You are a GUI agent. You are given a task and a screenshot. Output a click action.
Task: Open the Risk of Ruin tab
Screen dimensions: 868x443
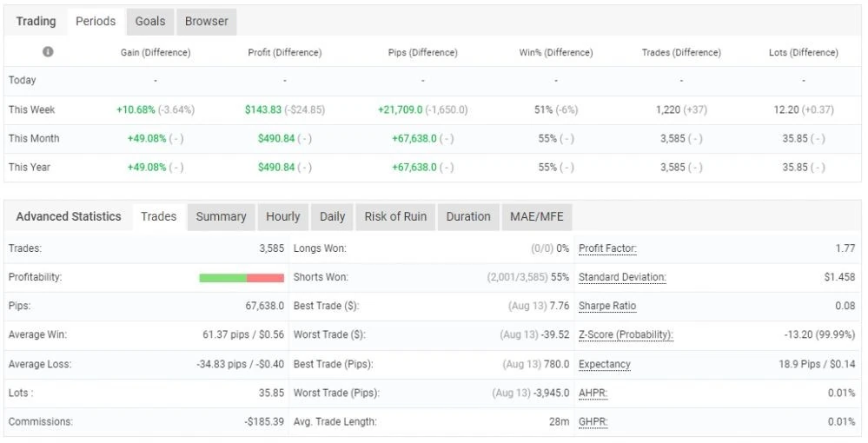click(395, 217)
